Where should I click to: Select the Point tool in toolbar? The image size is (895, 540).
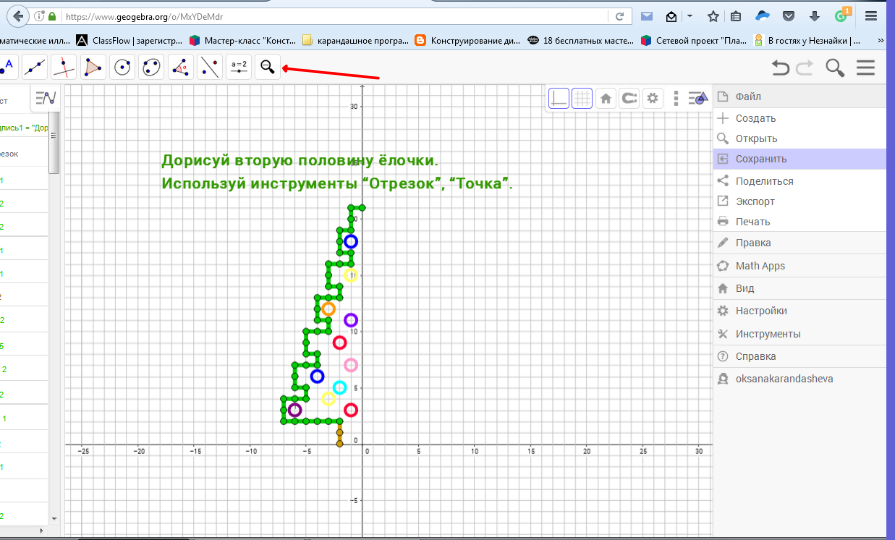pyautogui.click(x=7, y=67)
